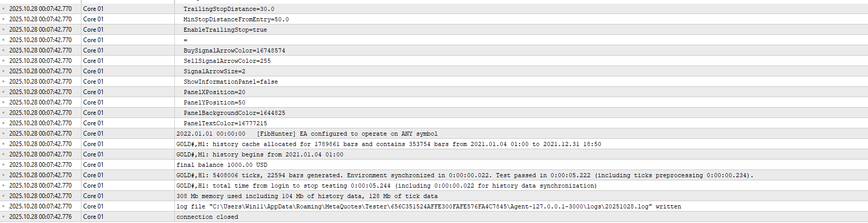The height and width of the screenshot is (223, 868).
Task: Click bullet icon next to the '308 Mb memory used' row
Action: pos(4,196)
